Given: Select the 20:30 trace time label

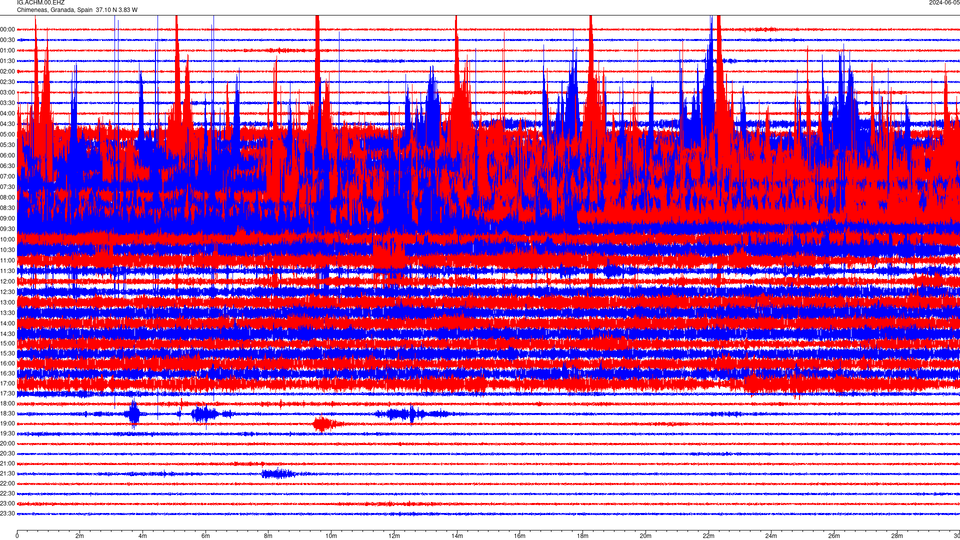Looking at the screenshot, I should click(8, 453).
